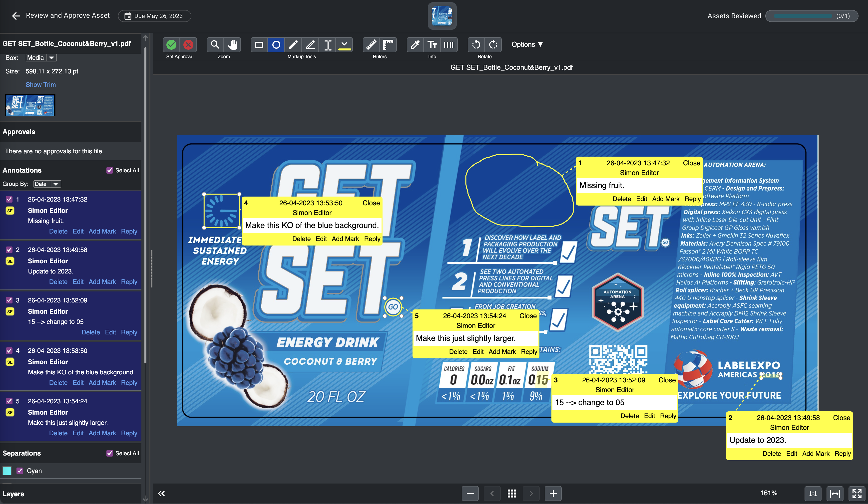This screenshot has width=868, height=504.
Task: Click the red reject X button
Action: coord(188,44)
